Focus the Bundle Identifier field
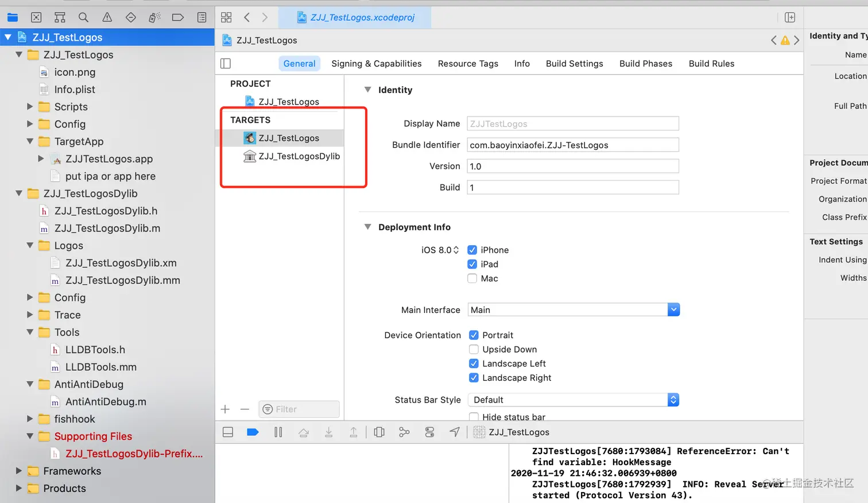Screen dimensions: 868x503 [x=573, y=145]
